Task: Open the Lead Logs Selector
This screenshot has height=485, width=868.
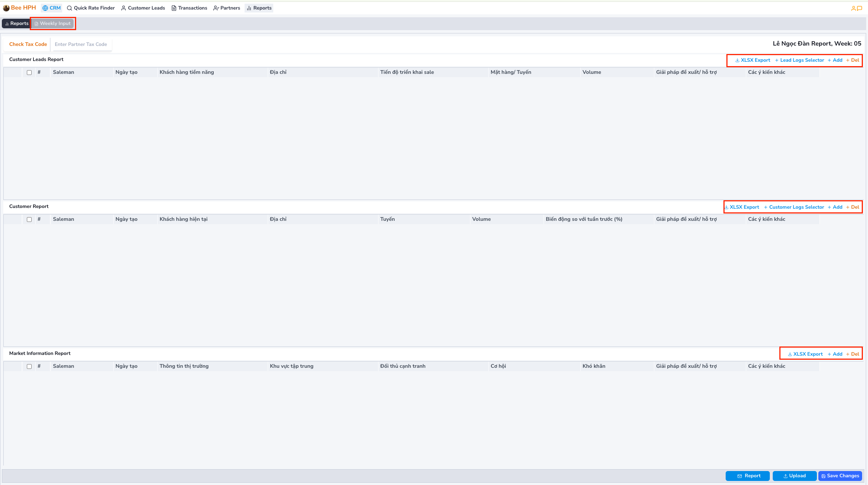Action: (799, 60)
